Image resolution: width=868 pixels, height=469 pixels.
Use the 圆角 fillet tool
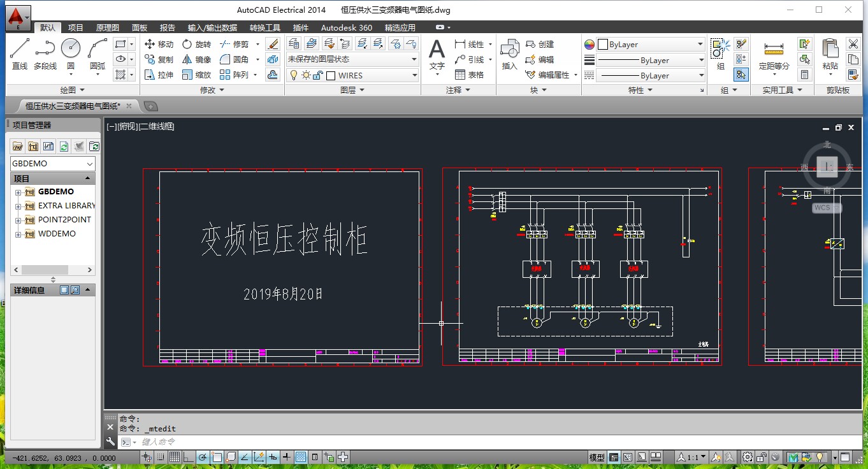[x=234, y=59]
